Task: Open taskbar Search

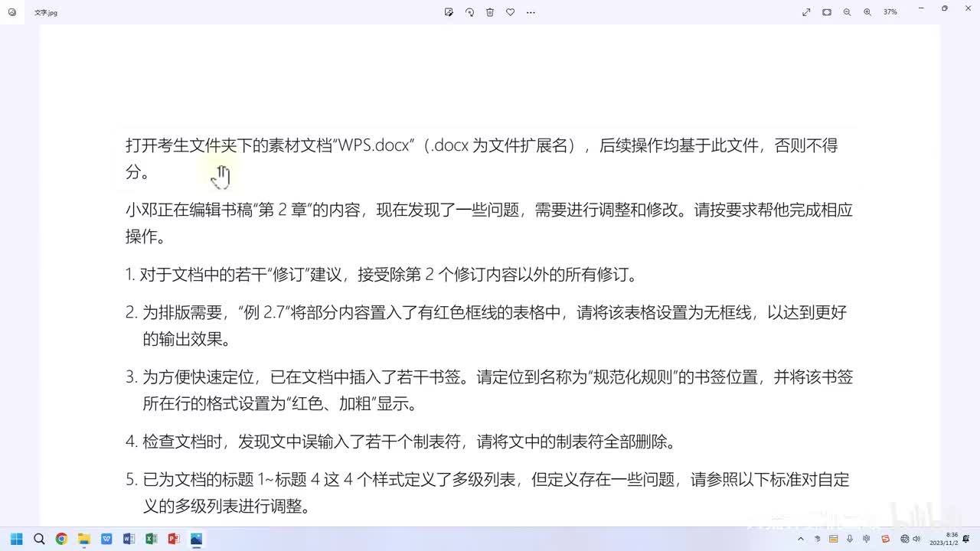Action: click(39, 539)
